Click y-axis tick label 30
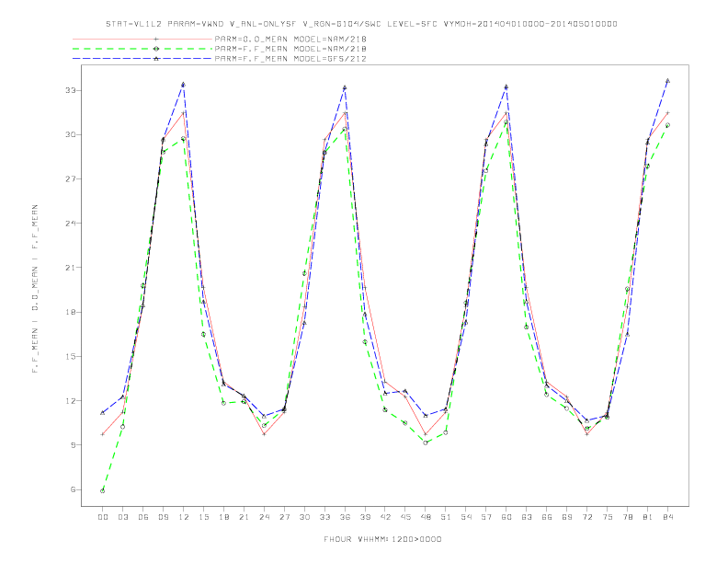Viewport: 728px width, 563px height. point(70,134)
